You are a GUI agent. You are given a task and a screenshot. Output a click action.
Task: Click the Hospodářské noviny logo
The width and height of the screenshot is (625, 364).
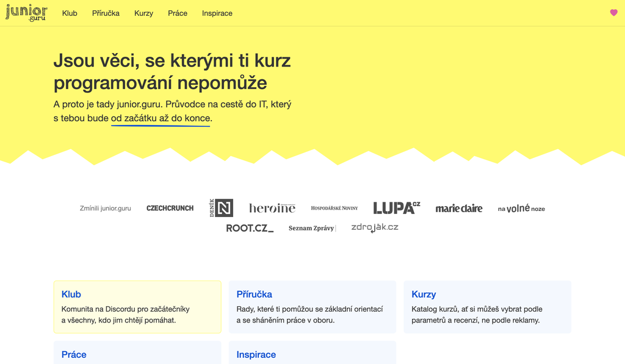tap(334, 209)
